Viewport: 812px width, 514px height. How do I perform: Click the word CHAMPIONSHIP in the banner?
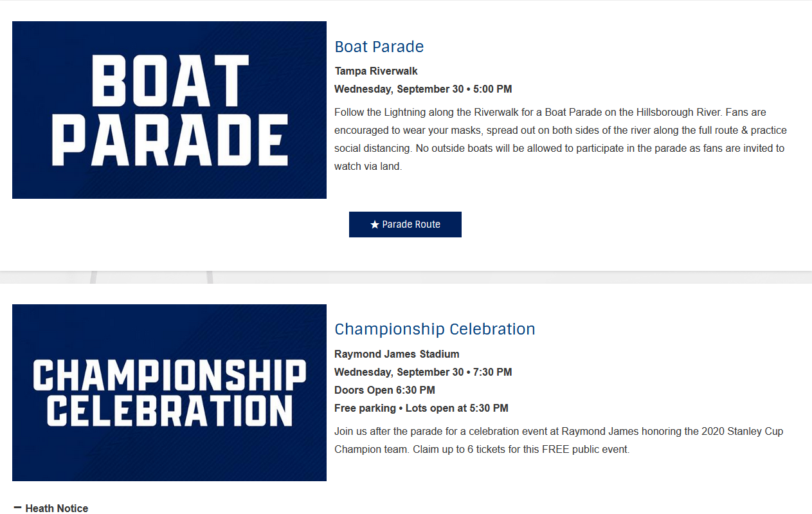(x=169, y=374)
